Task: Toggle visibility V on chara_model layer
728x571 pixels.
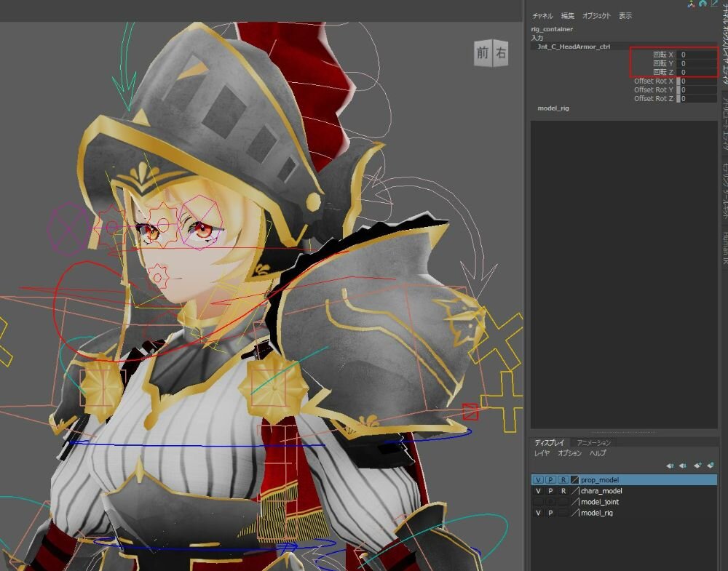Action: [538, 491]
